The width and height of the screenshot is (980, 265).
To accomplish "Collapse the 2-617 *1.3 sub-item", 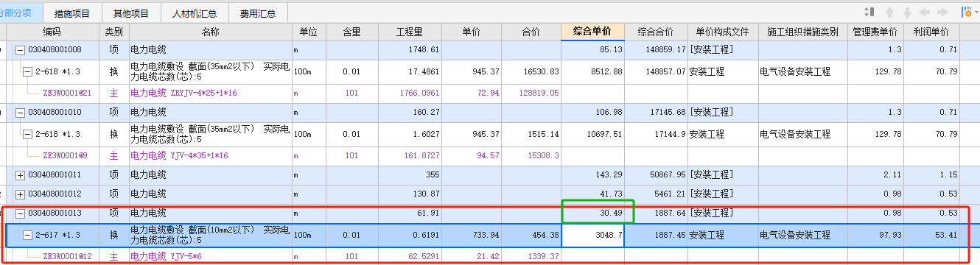I will tap(27, 236).
